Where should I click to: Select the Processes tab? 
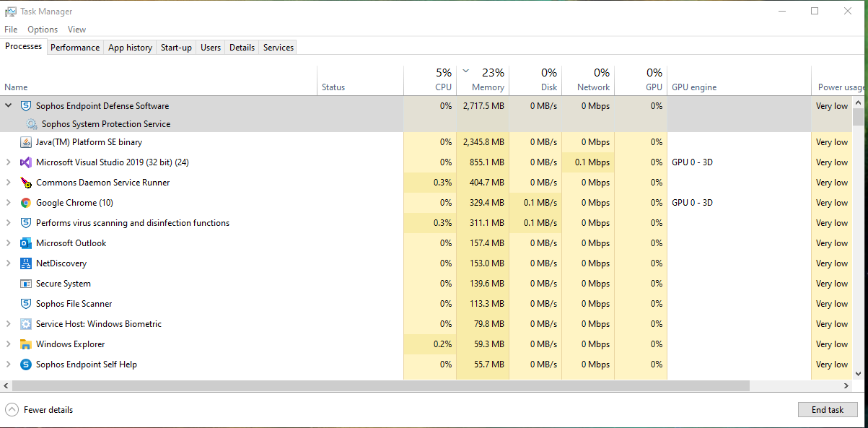(24, 46)
